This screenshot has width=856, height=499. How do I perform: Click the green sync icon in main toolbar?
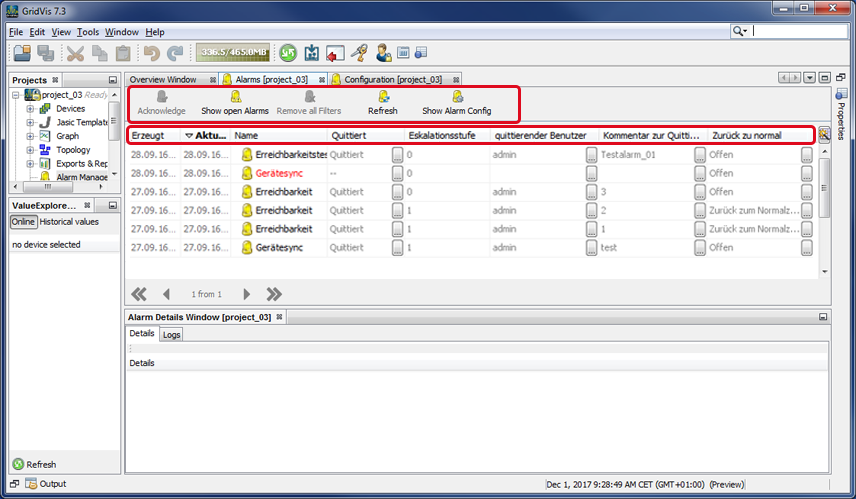coord(288,53)
